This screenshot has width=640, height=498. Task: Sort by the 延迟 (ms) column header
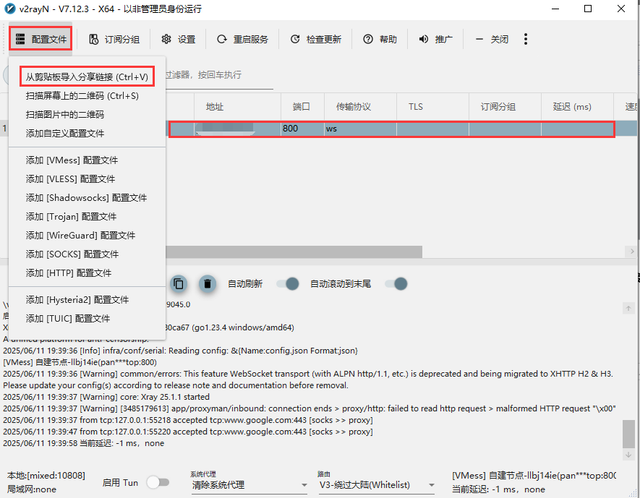click(570, 105)
